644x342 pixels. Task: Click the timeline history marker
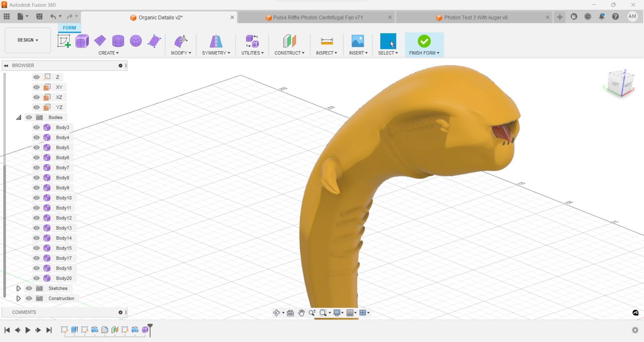150,330
